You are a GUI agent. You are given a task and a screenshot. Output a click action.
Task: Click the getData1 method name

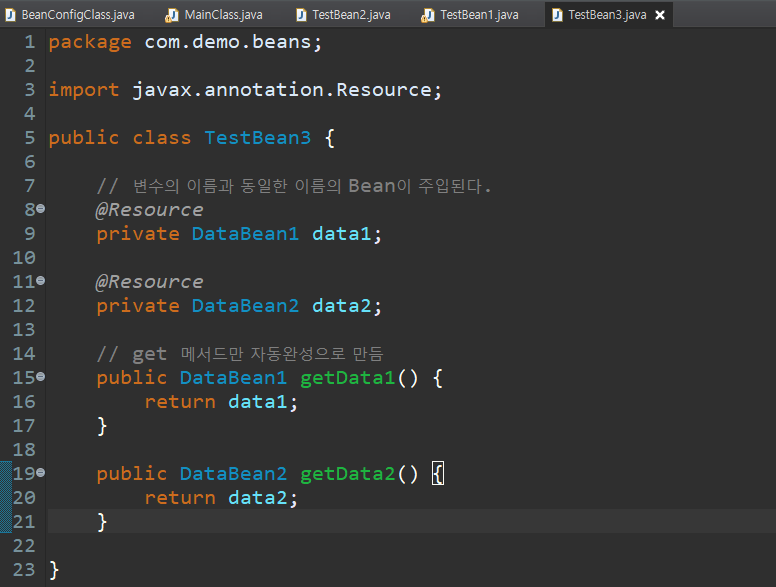[347, 378]
